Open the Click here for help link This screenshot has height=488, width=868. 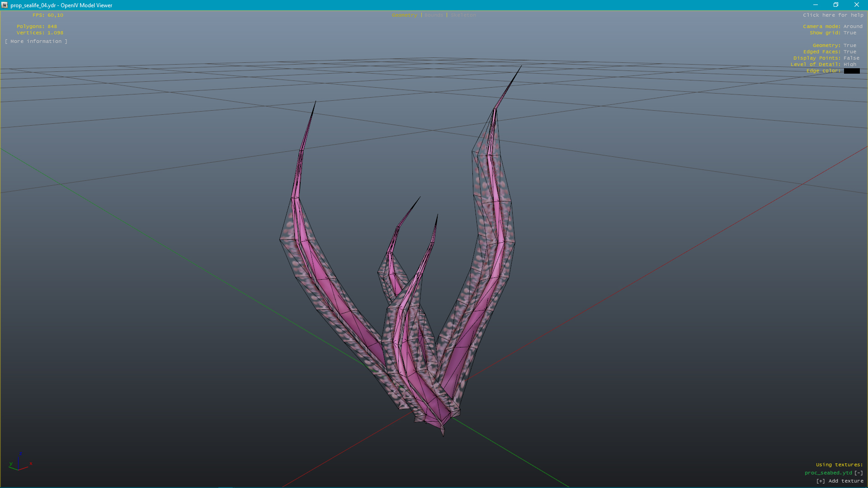(833, 15)
